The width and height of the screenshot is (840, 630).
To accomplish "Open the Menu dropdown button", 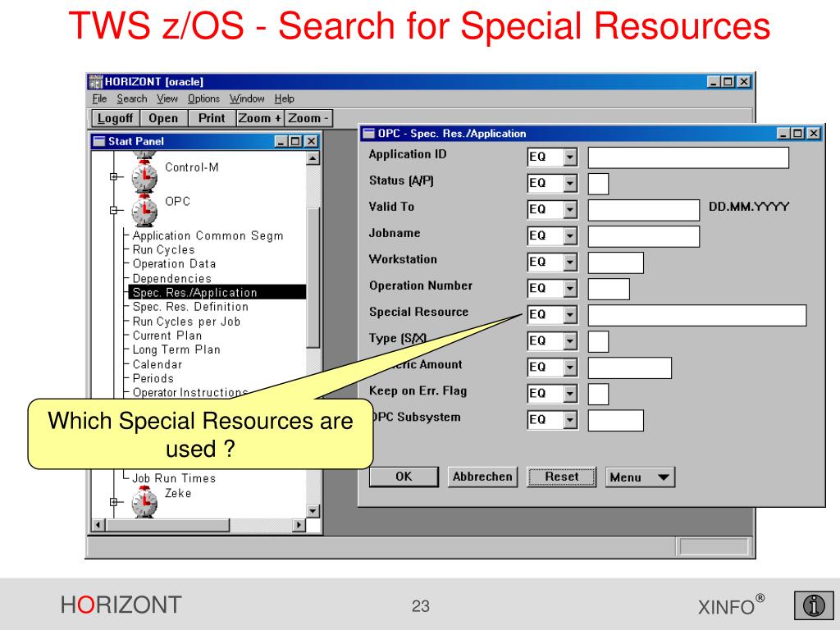I will coord(640,477).
